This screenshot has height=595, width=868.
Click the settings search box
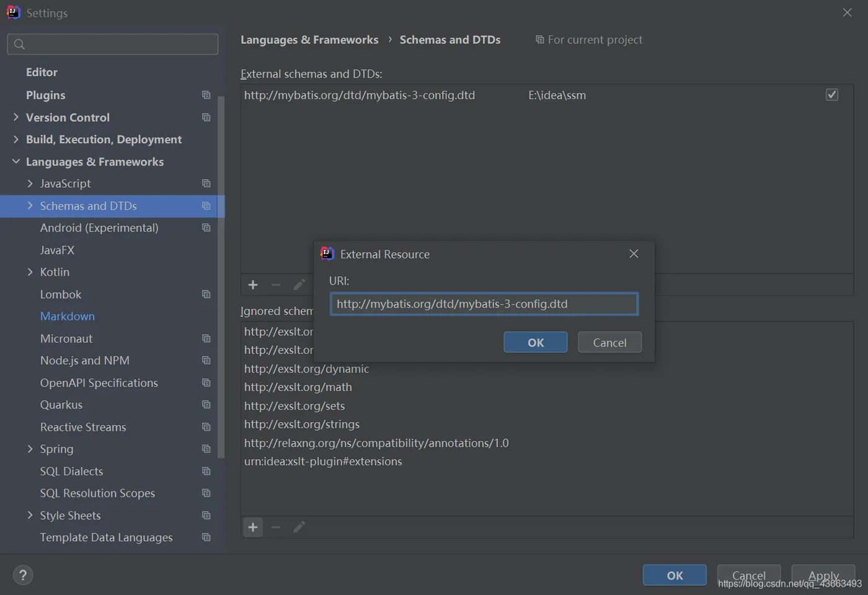tap(113, 44)
